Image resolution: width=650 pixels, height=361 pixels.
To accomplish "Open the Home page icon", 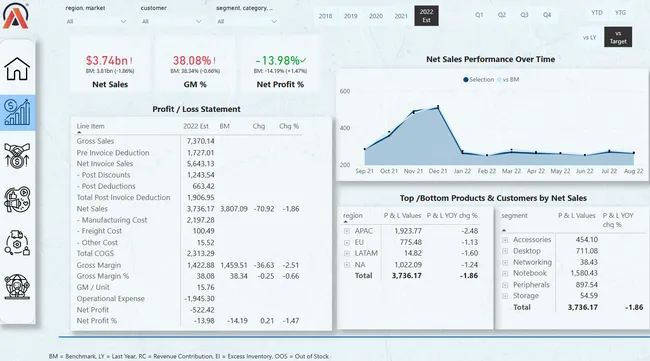I will coord(17,69).
